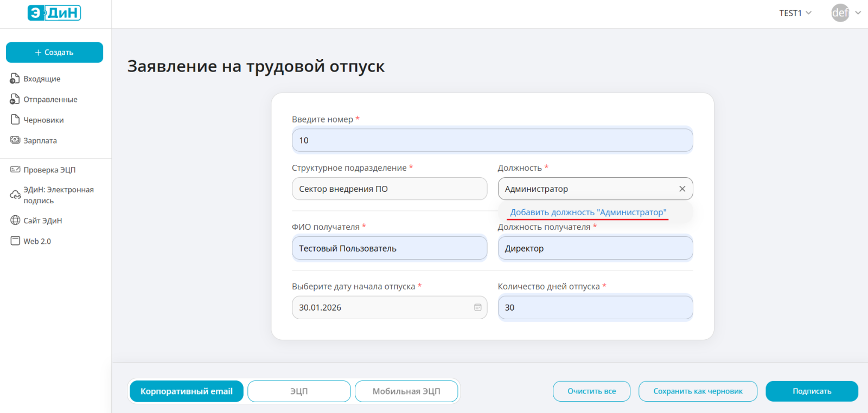Image resolution: width=868 pixels, height=413 pixels.
Task: Select Мобильная ЭЦП signing method
Action: tap(406, 391)
